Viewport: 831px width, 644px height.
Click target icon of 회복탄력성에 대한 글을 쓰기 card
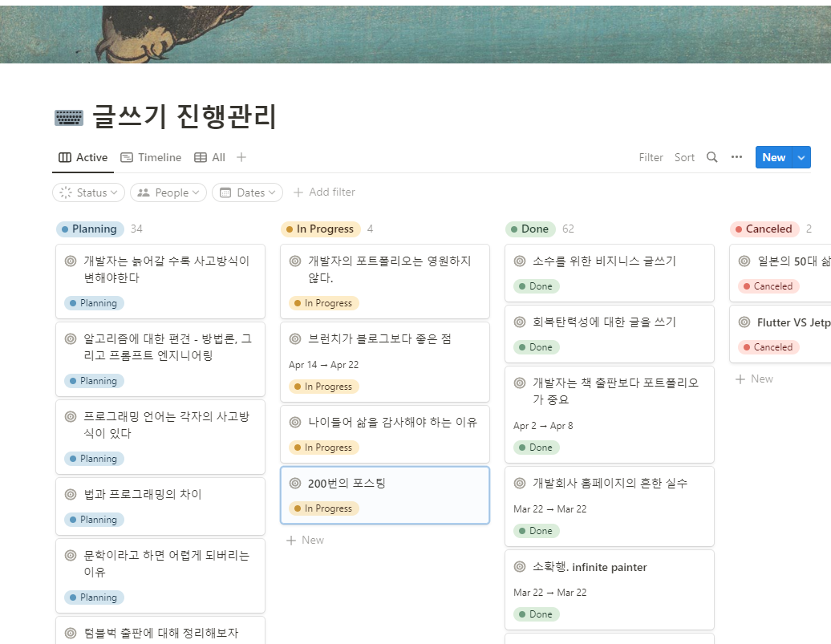pyautogui.click(x=520, y=322)
